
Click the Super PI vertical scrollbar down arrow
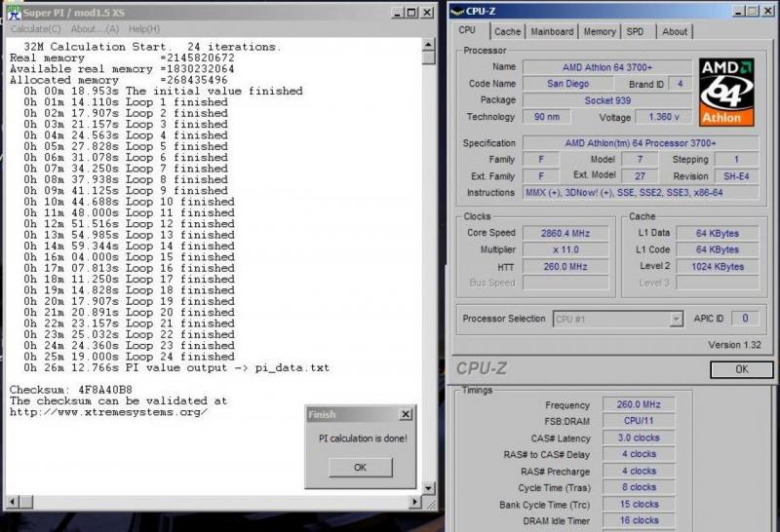[x=428, y=488]
